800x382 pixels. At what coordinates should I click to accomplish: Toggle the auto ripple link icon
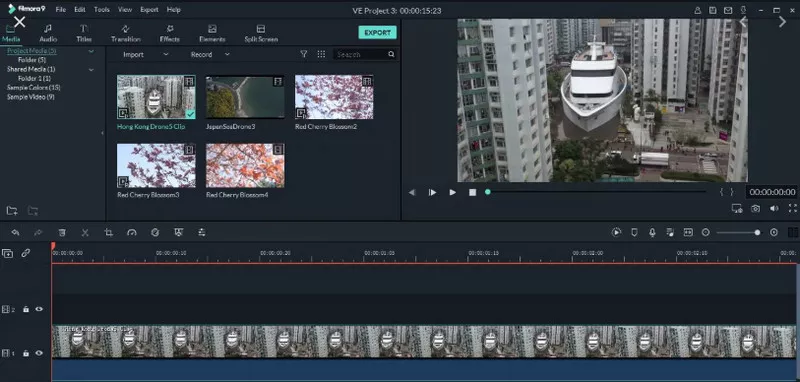click(26, 253)
